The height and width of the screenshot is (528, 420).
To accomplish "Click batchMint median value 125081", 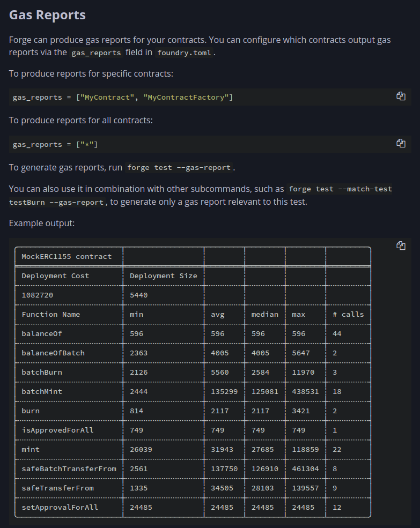I will (264, 392).
